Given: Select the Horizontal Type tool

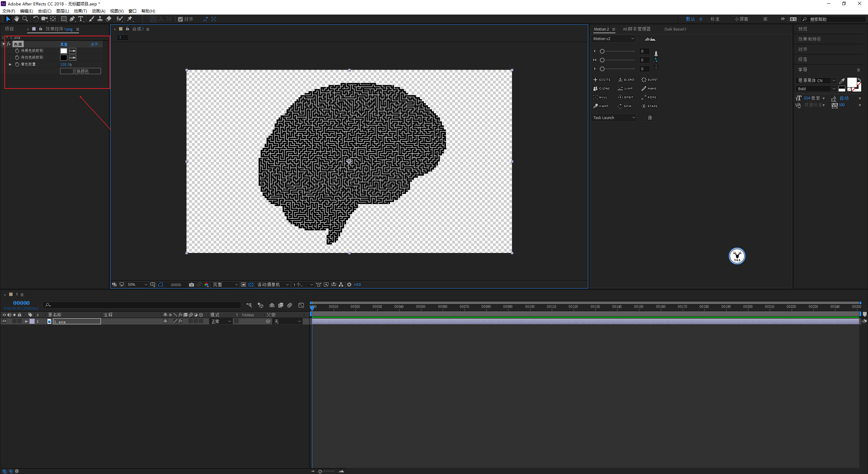Looking at the screenshot, I should (81, 19).
